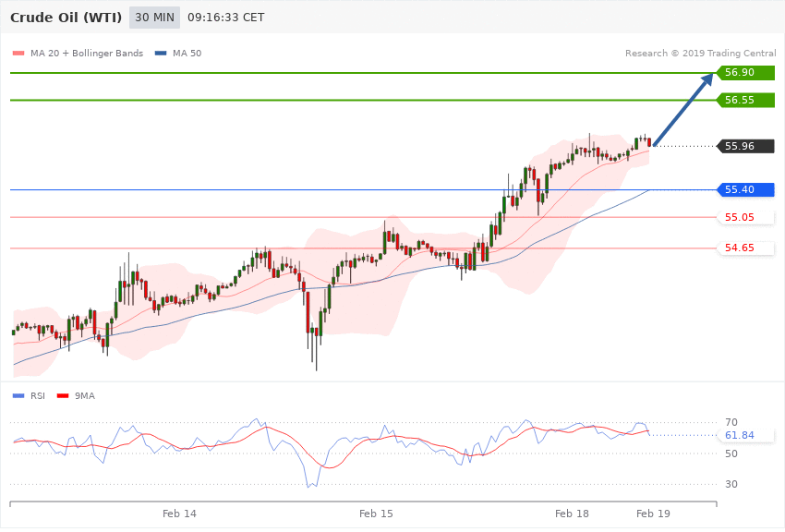Screen dimensions: 785x532
Task: Toggle the RSI legend entry
Action: 29,396
